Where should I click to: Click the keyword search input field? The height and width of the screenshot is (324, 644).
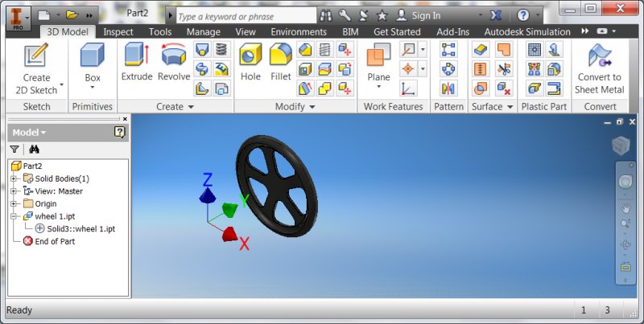[x=246, y=16]
